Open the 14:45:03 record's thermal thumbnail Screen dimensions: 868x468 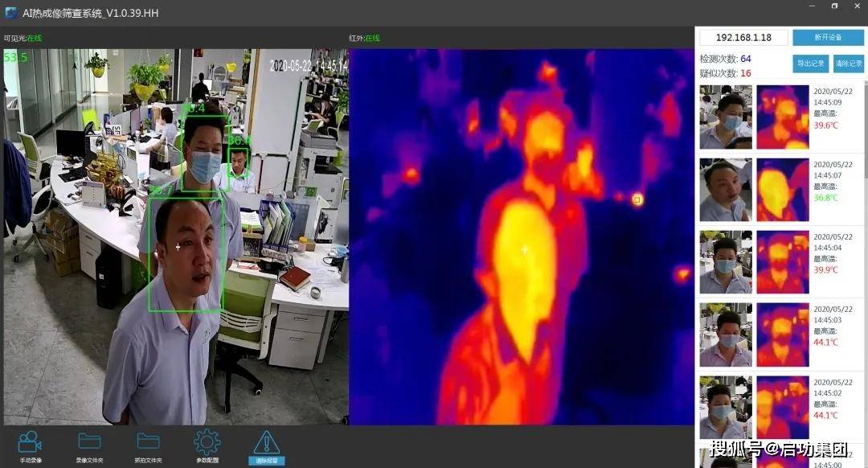[x=783, y=335]
